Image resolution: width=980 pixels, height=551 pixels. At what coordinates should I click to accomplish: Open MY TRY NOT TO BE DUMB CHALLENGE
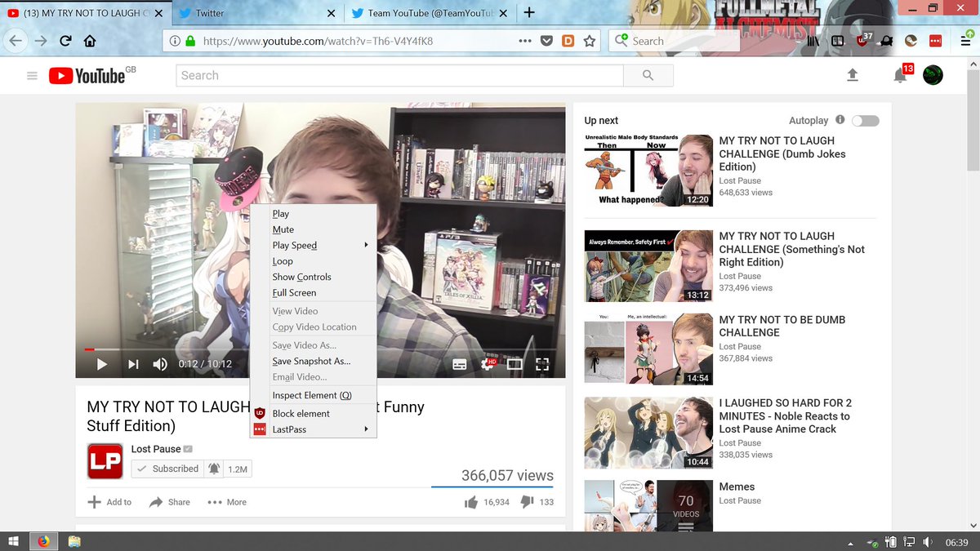(x=782, y=327)
